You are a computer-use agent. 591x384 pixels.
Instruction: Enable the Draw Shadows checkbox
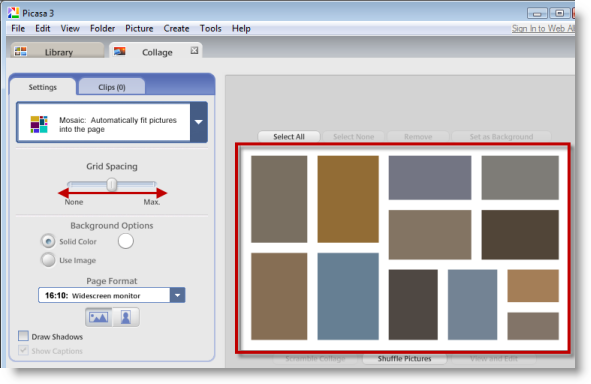click(x=23, y=336)
